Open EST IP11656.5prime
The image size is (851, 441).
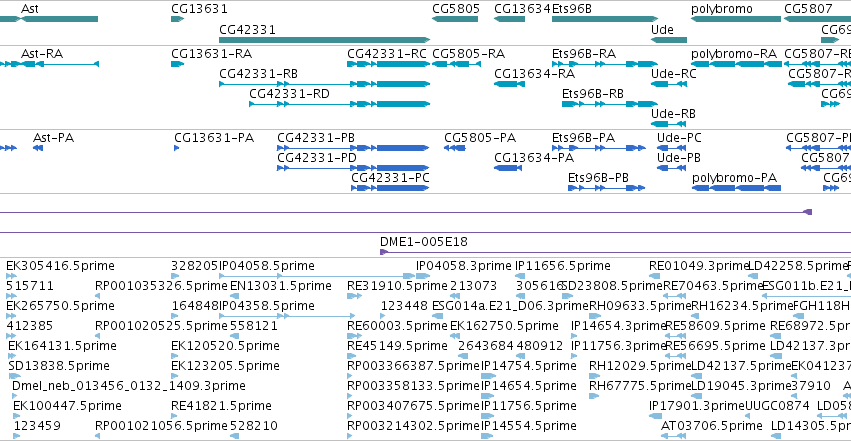pos(563,266)
